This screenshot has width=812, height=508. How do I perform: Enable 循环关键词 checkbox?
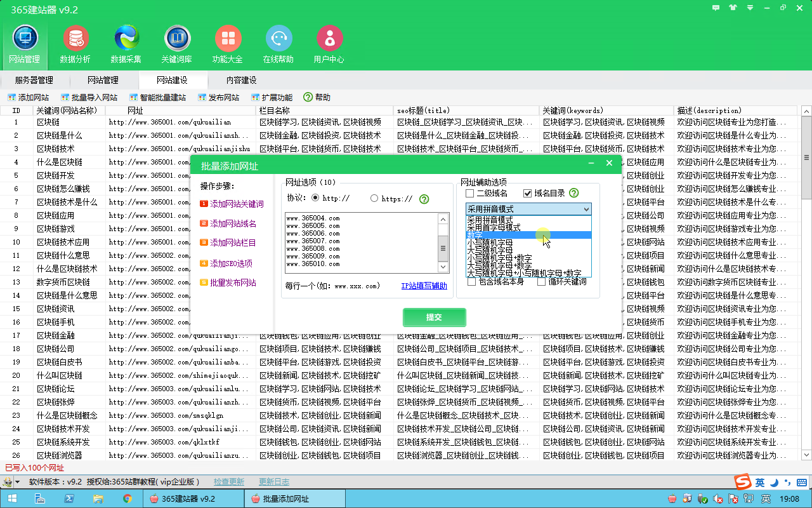(x=541, y=281)
